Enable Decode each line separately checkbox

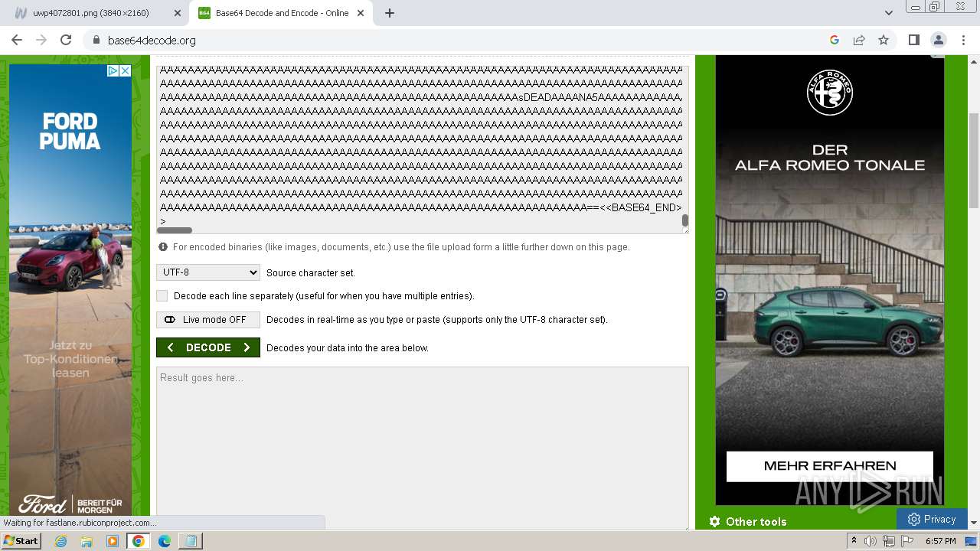coord(162,295)
